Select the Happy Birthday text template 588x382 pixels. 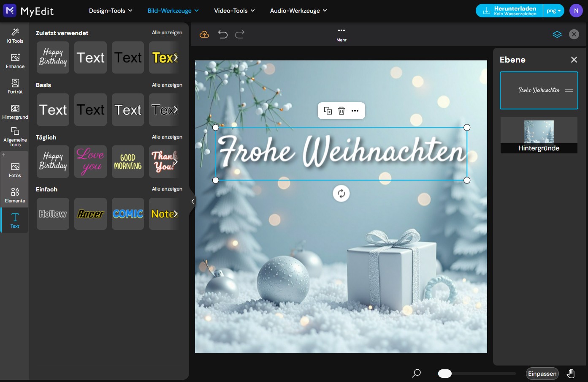tap(52, 57)
